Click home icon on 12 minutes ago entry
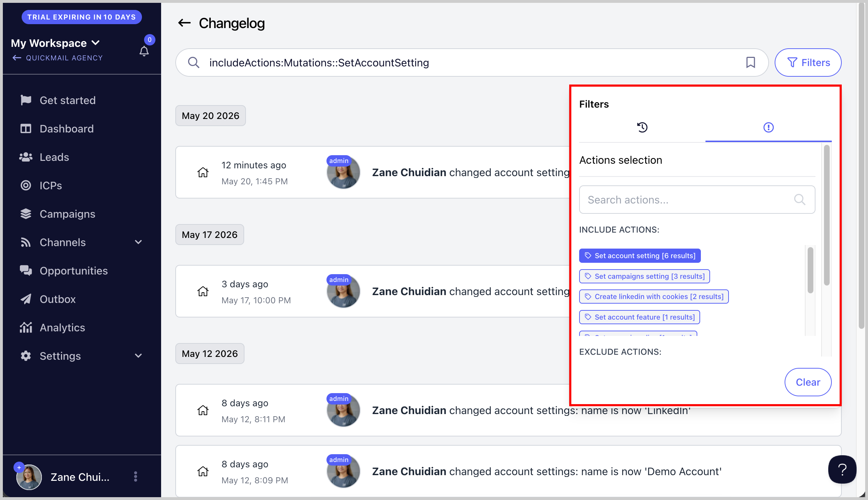 click(x=203, y=173)
